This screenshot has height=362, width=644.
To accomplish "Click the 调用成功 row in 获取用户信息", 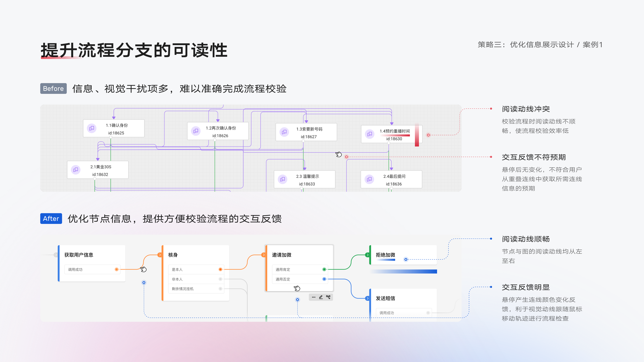I will pyautogui.click(x=92, y=269).
